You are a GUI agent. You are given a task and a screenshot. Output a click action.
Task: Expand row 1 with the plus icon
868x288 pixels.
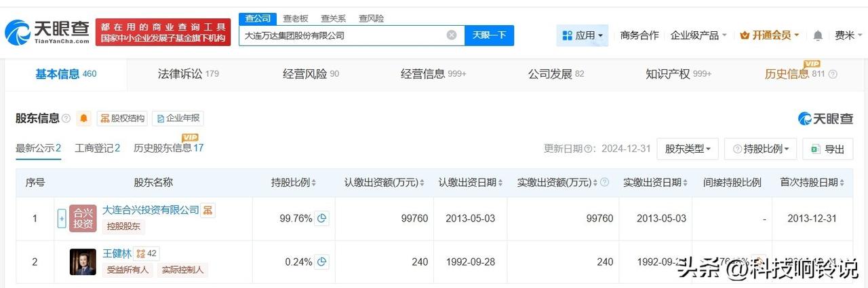click(62, 219)
